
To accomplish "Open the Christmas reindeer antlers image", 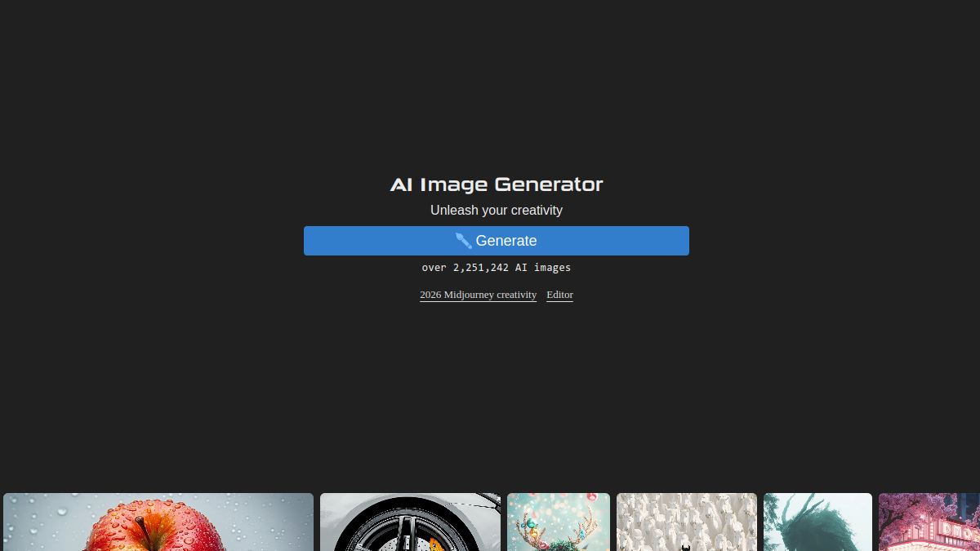I will pyautogui.click(x=559, y=522).
